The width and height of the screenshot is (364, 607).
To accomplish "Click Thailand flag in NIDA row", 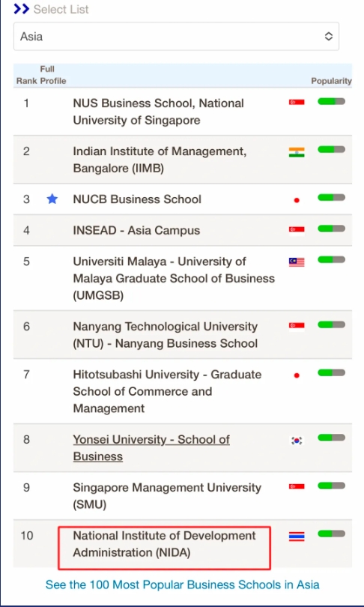I will pos(297,537).
